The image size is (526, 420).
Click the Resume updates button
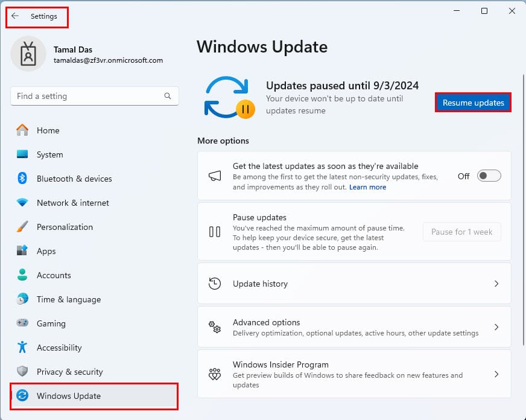pos(473,103)
